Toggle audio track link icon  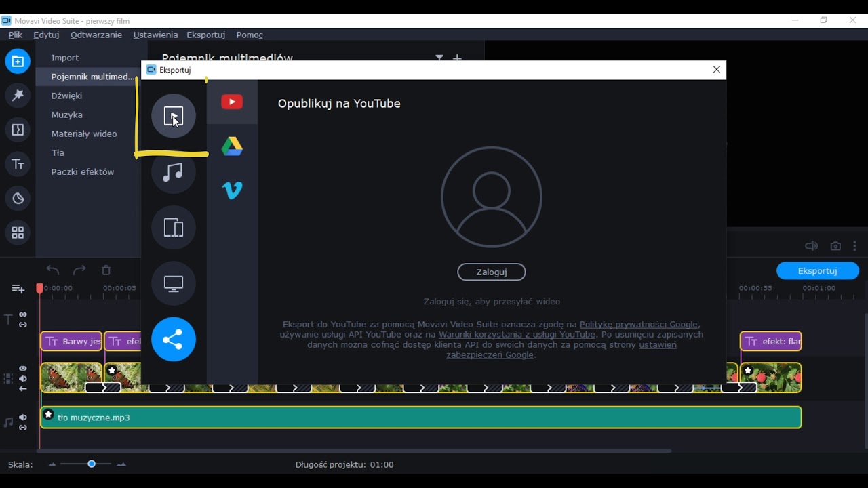tap(23, 427)
